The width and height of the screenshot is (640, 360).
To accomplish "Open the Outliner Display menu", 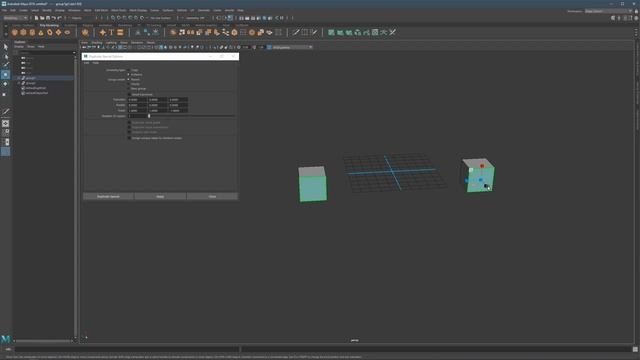I will [x=19, y=47].
